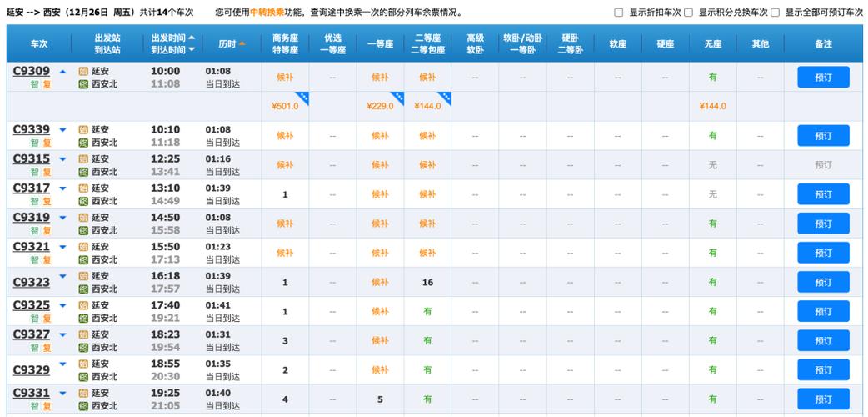The image size is (868, 417).
Task: Select 有 no-seat ticket on C9319
Action: [712, 224]
